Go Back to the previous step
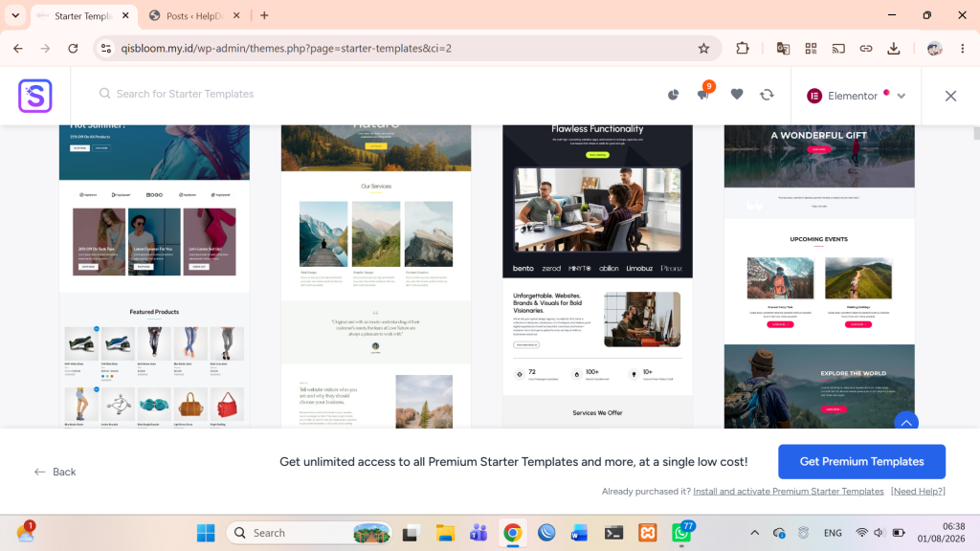Viewport: 980px width, 551px height. coord(55,472)
